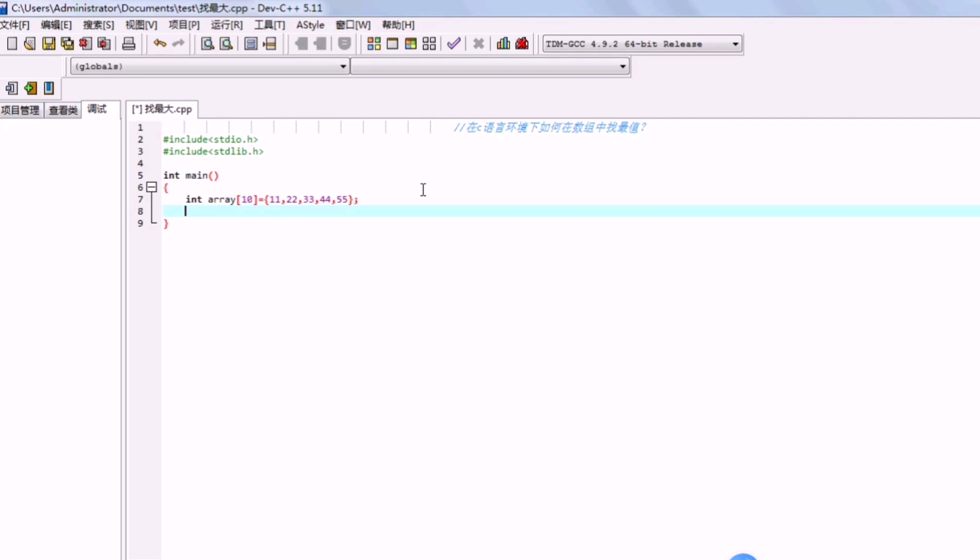Viewport: 980px width, 560px height.
Task: Switch to the 项目管理 panel tab
Action: pyautogui.click(x=20, y=110)
